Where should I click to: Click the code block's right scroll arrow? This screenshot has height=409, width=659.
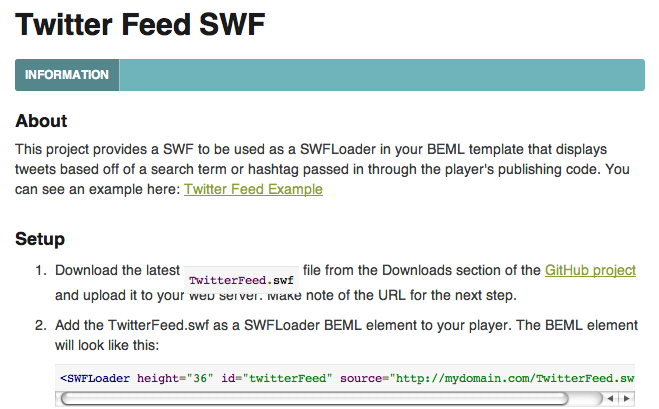point(627,398)
